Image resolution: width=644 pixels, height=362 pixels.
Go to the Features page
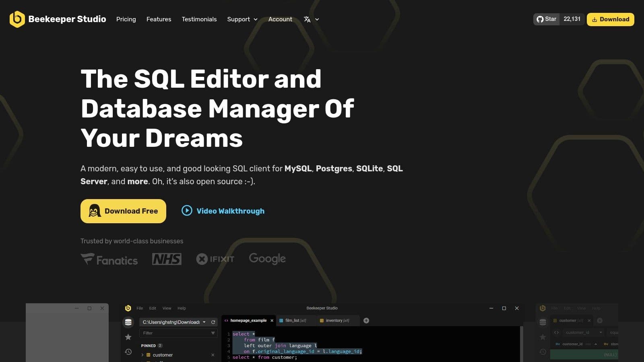[x=159, y=19]
